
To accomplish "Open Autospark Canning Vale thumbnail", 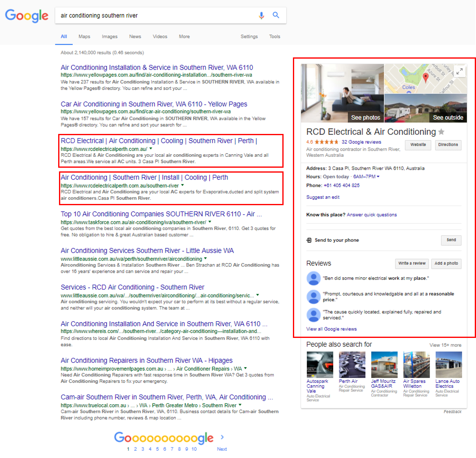I will tap(320, 365).
